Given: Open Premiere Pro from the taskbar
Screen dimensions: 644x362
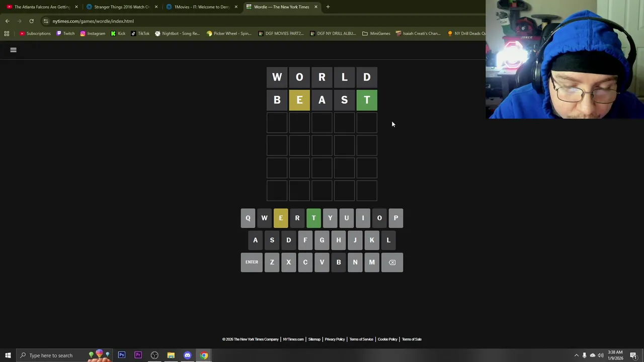Looking at the screenshot, I should [138, 355].
